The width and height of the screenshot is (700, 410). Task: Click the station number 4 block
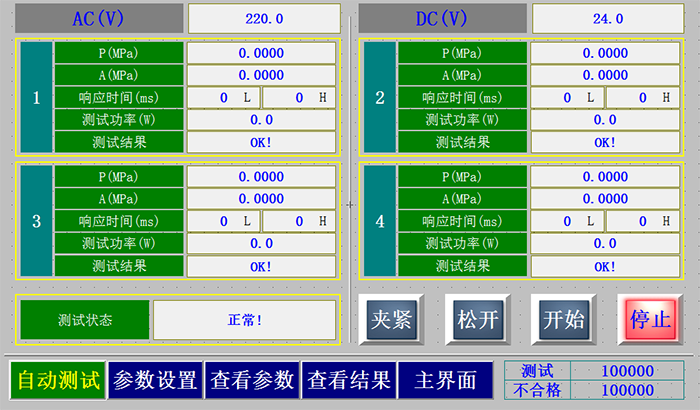pyautogui.click(x=380, y=221)
